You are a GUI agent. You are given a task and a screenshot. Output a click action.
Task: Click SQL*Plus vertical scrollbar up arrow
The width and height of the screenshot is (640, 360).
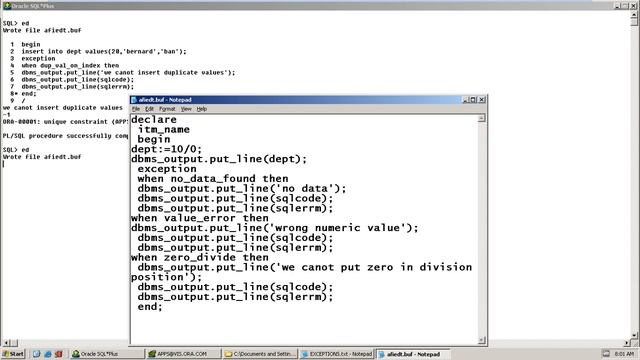coord(635,15)
